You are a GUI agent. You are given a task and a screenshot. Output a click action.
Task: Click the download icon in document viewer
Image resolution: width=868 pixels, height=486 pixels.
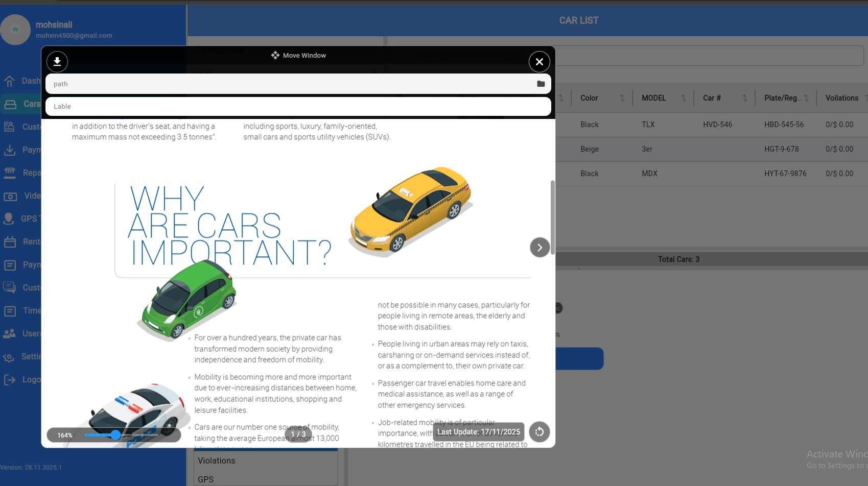click(x=57, y=62)
